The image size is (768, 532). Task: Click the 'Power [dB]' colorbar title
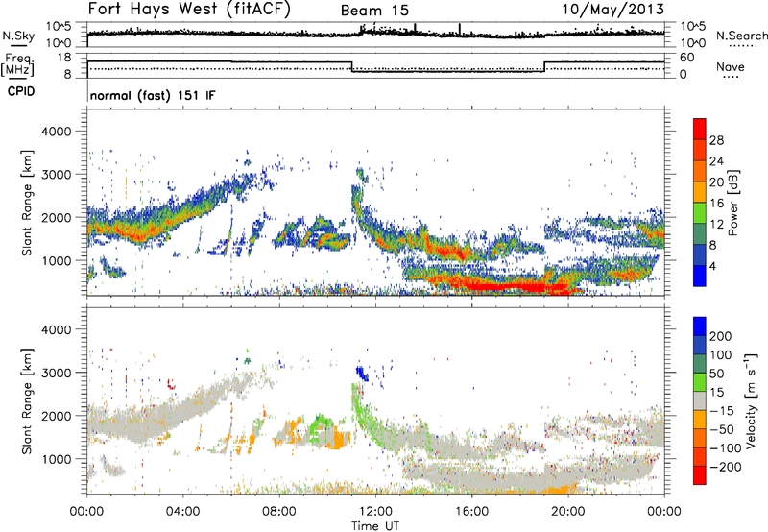pos(733,203)
